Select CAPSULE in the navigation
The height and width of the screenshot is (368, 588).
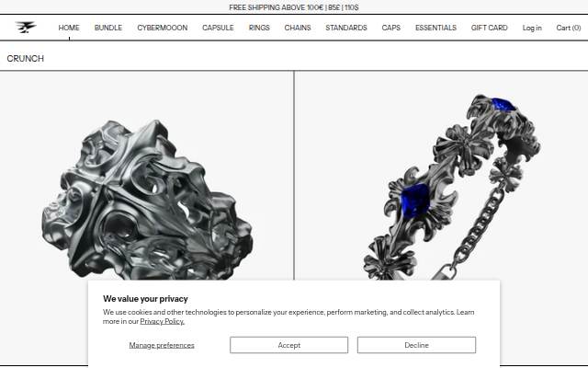click(218, 28)
